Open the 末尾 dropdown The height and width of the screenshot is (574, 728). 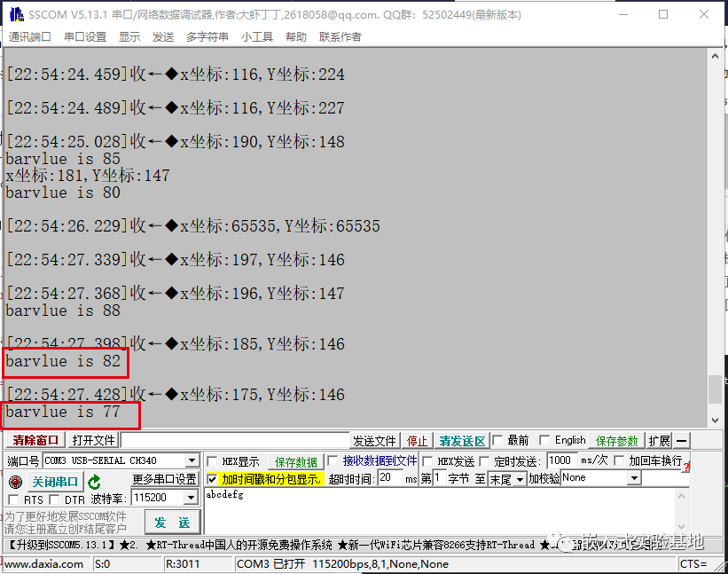pyautogui.click(x=520, y=479)
